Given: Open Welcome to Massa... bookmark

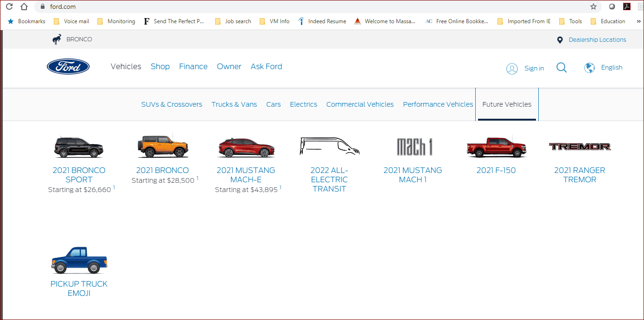Looking at the screenshot, I should [385, 21].
